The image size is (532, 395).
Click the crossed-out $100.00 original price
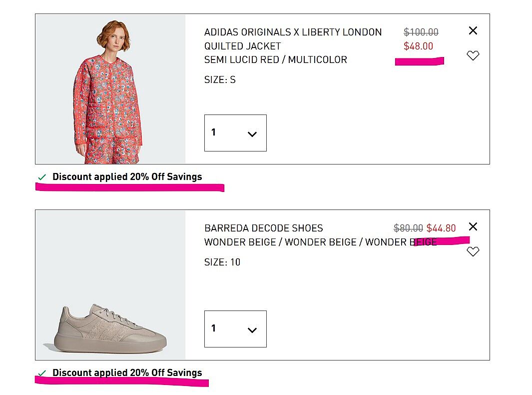[x=421, y=32]
